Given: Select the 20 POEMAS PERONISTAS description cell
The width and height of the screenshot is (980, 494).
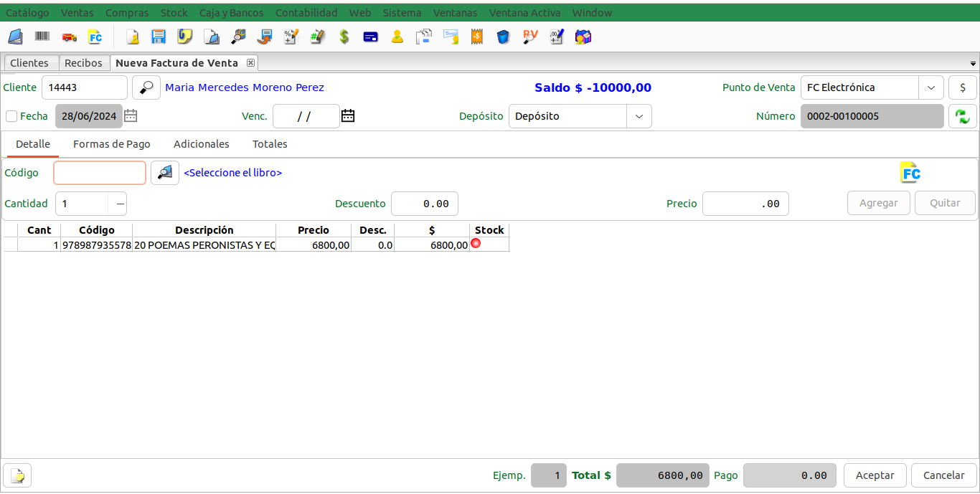Looking at the screenshot, I should pyautogui.click(x=204, y=245).
